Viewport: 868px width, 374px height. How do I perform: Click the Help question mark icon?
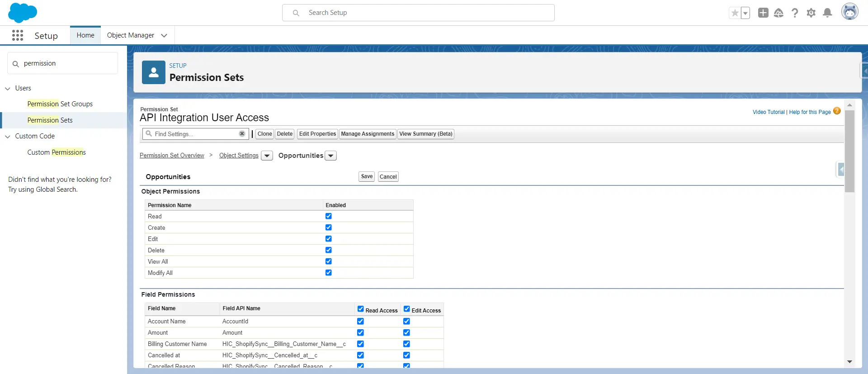click(x=795, y=13)
